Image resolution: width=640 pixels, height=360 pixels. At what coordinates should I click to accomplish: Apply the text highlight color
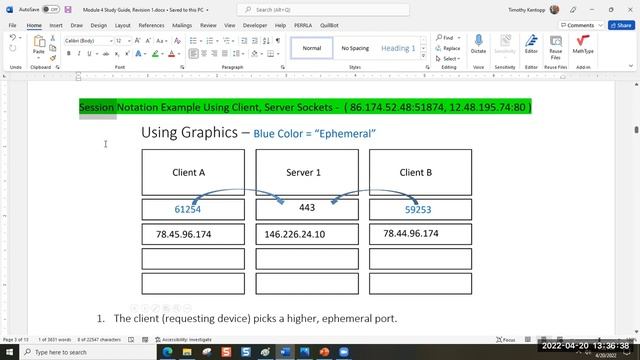[x=155, y=53]
